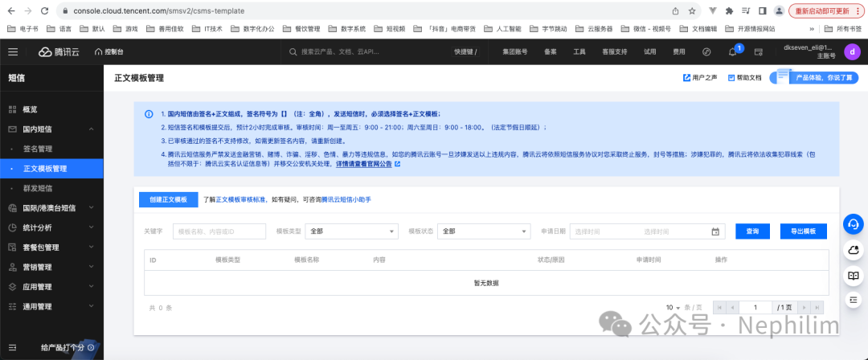The height and width of the screenshot is (360, 868).
Task: Open the 模板状态 dropdown
Action: [x=484, y=231]
